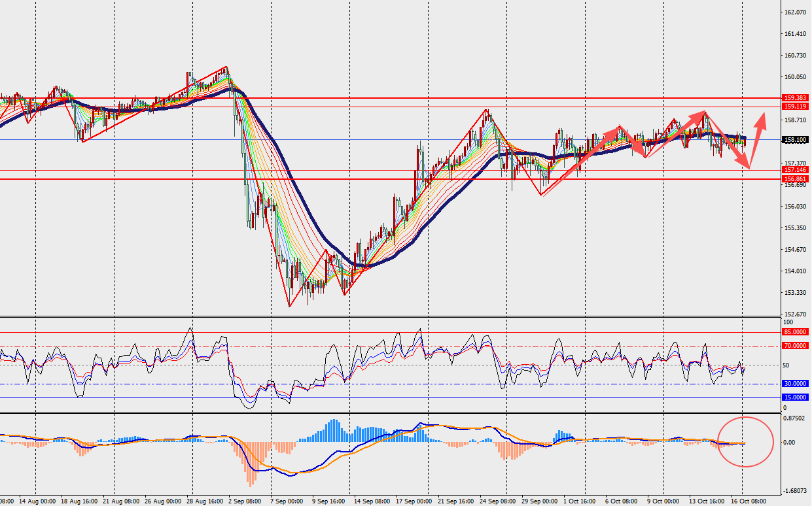Click the 157.146 red price level label
Image resolution: width=812 pixels, height=506 pixels.
(x=796, y=170)
